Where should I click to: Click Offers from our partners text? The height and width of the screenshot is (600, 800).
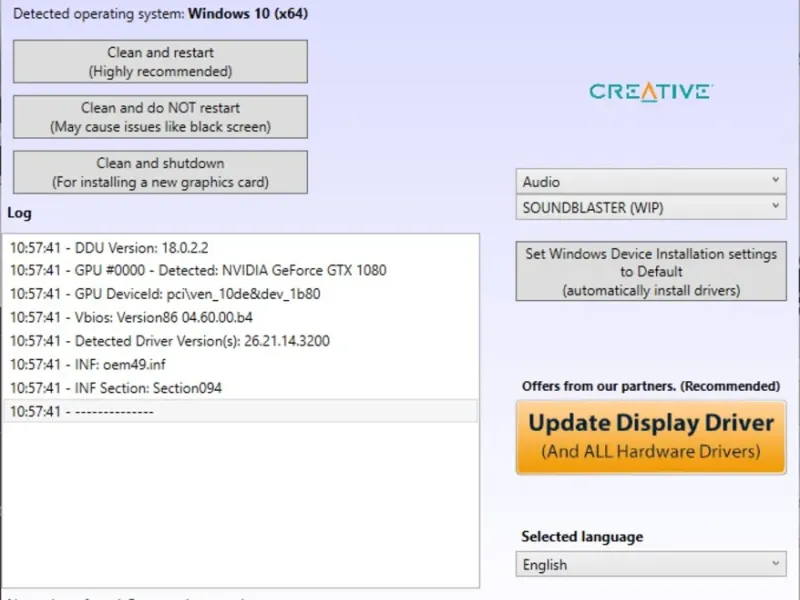pyautogui.click(x=651, y=386)
